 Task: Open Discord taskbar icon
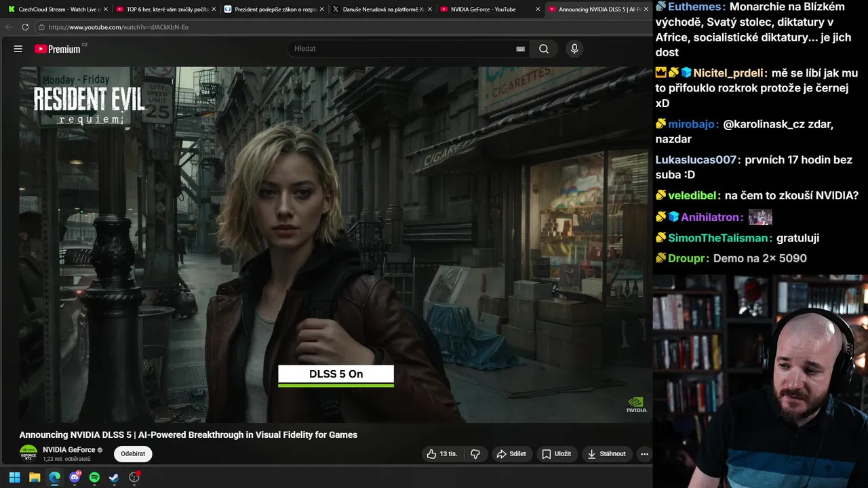75,477
